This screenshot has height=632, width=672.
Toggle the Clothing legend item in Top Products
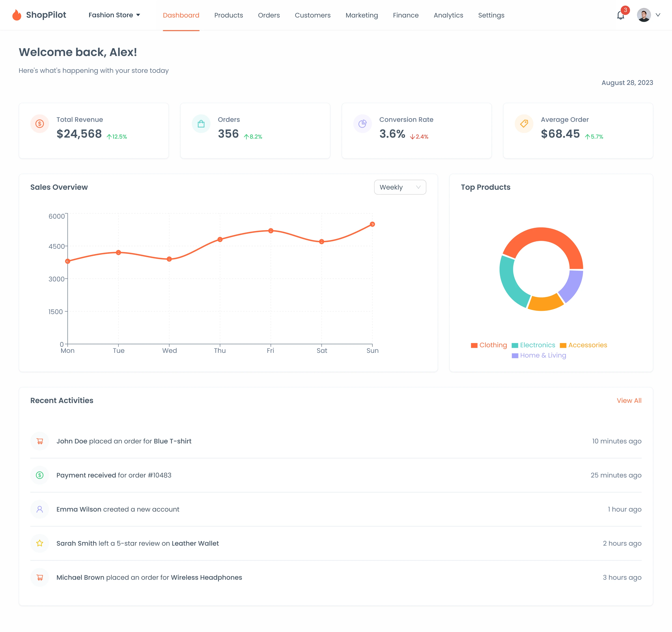pos(489,345)
